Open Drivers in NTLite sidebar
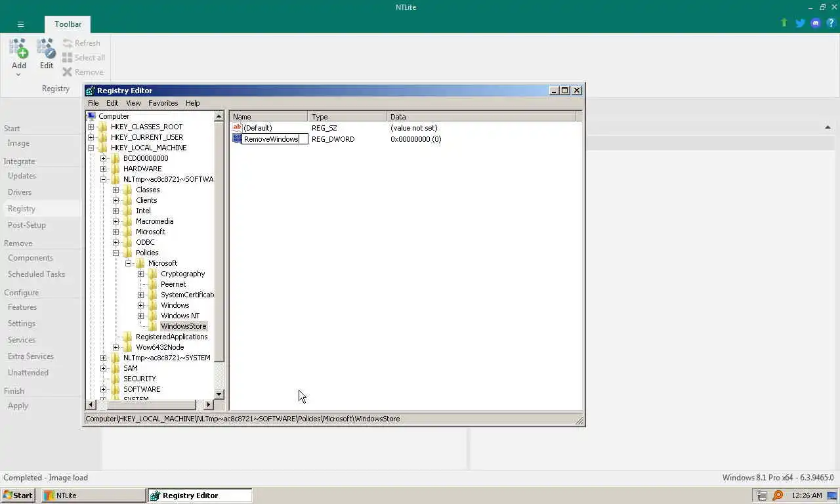Image resolution: width=840 pixels, height=504 pixels. pos(20,192)
